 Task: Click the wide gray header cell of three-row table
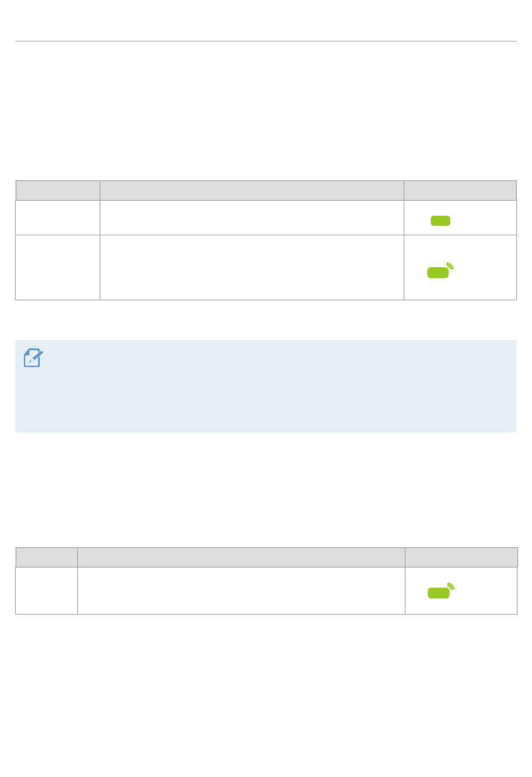coord(252,190)
